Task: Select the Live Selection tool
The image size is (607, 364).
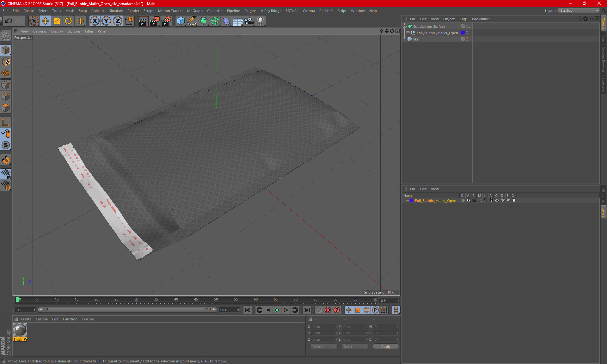Action: (x=34, y=21)
